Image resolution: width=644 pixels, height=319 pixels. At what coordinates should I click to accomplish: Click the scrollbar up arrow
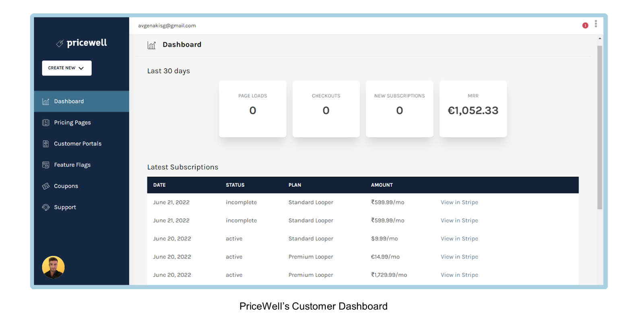600,39
